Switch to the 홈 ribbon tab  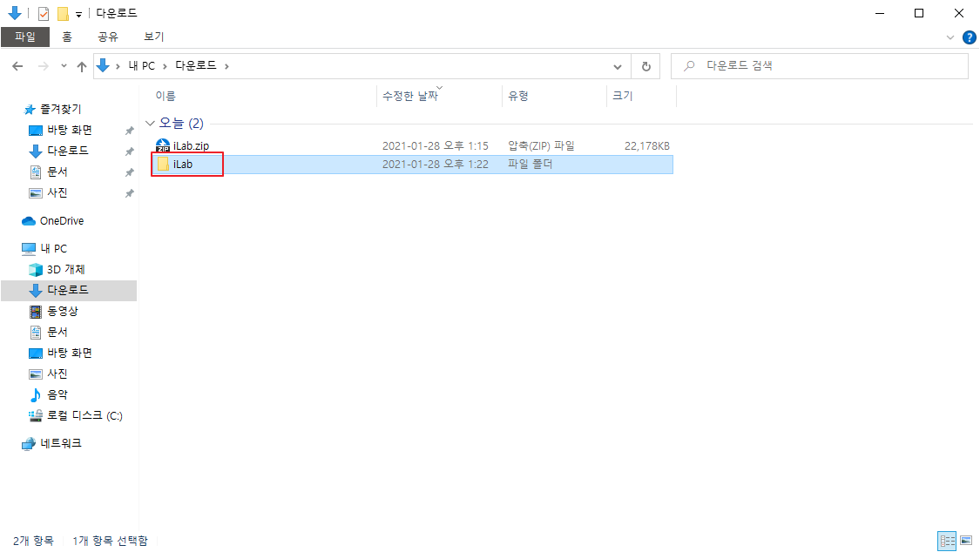[67, 37]
